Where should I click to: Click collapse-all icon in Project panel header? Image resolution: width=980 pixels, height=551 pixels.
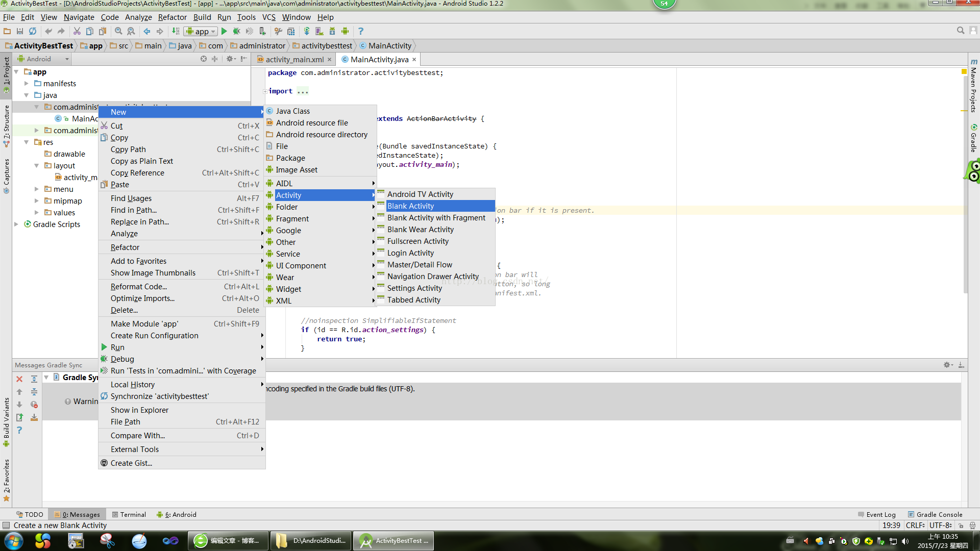[x=215, y=59]
